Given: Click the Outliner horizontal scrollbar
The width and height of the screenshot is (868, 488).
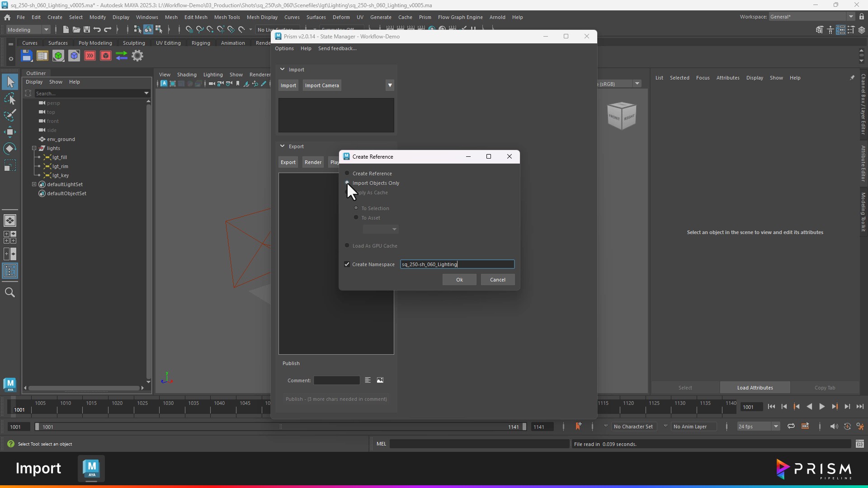Looking at the screenshot, I should [x=84, y=388].
